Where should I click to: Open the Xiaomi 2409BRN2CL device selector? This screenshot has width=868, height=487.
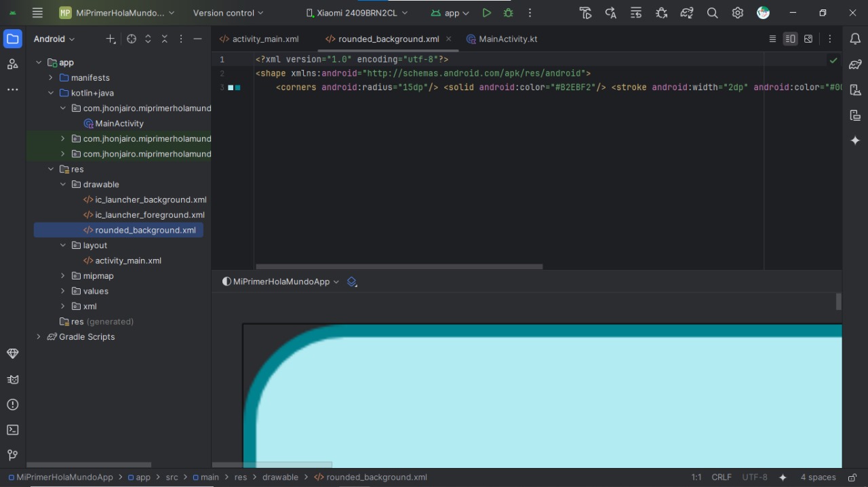point(357,13)
